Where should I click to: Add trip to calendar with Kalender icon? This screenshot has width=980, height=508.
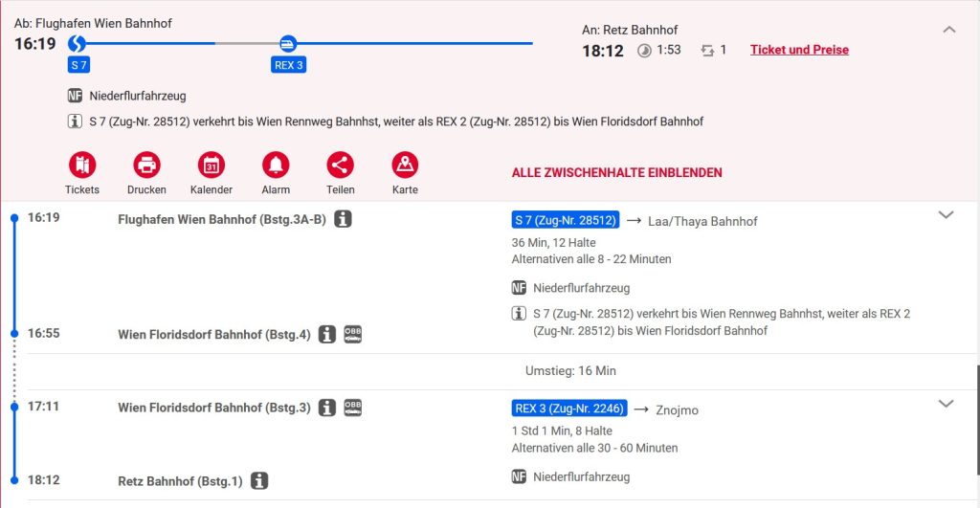212,166
